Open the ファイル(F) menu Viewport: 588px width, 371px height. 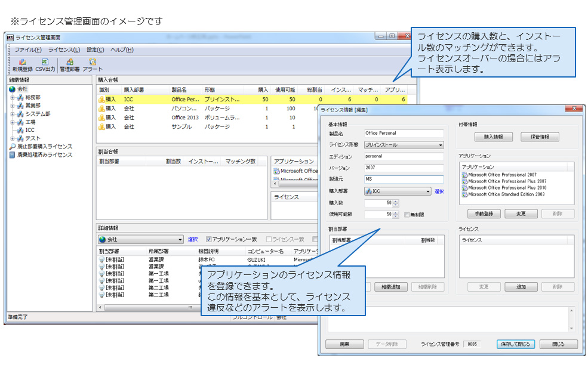pyautogui.click(x=27, y=50)
